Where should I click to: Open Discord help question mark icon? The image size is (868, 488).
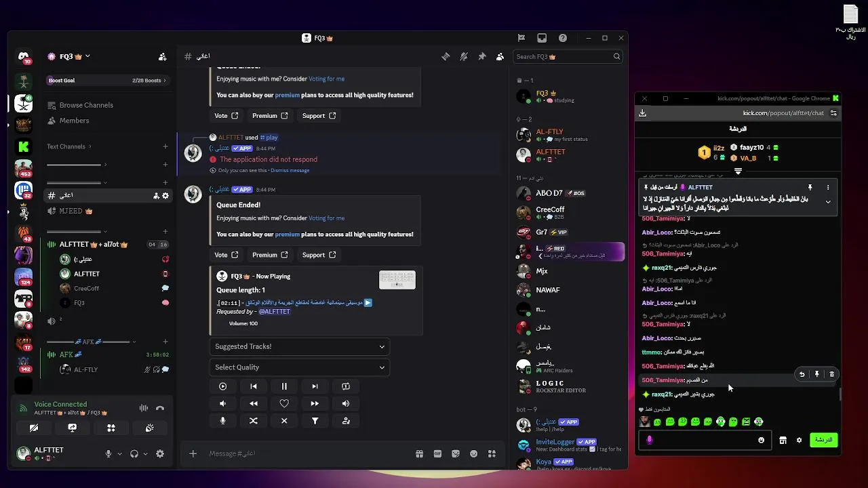click(563, 38)
